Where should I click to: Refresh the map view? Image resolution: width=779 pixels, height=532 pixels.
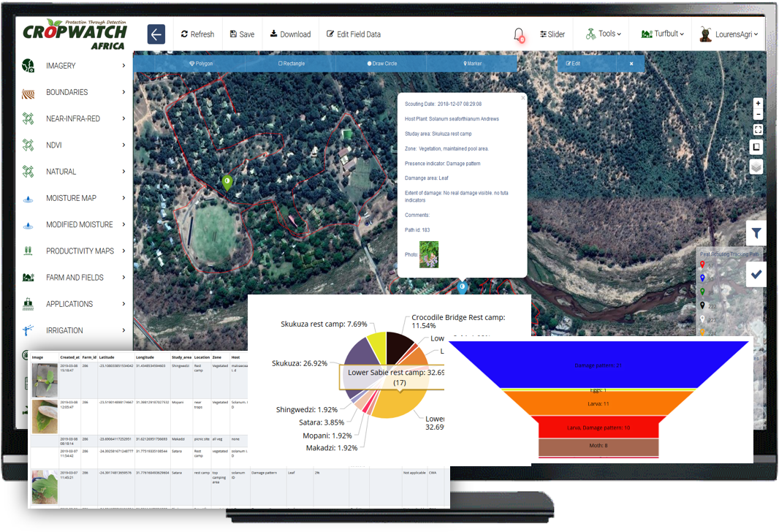[x=198, y=34]
